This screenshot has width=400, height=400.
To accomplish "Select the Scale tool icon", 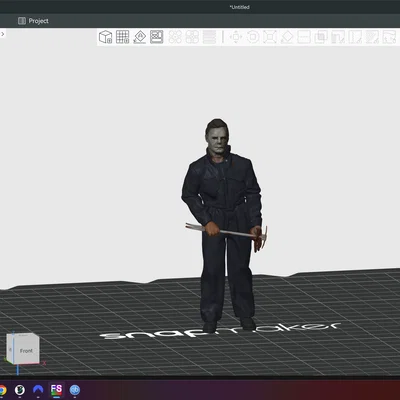I will (270, 37).
